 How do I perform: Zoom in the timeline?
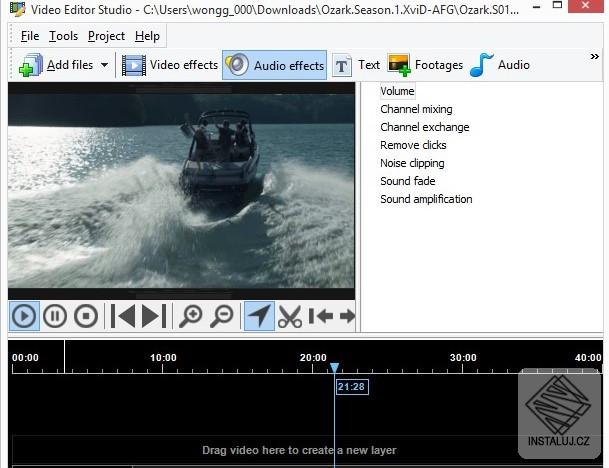coord(190,316)
